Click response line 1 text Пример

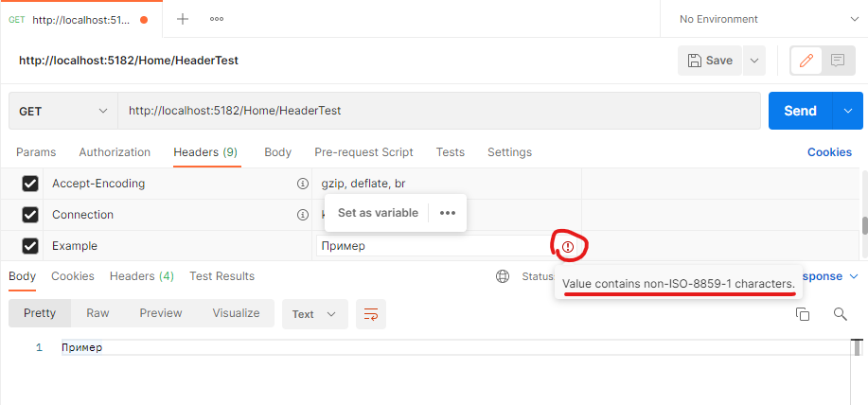(x=82, y=348)
